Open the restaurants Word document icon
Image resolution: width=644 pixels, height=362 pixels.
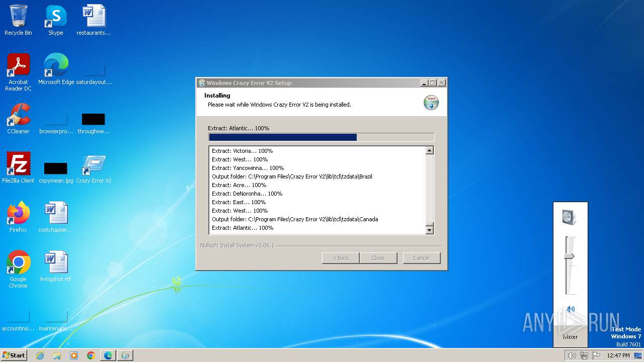coord(94,20)
